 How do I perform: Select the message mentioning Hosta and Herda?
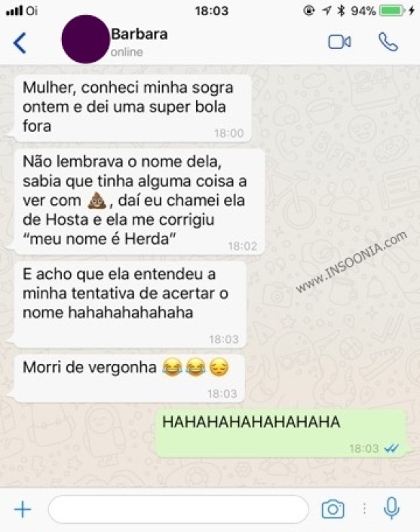(x=139, y=202)
